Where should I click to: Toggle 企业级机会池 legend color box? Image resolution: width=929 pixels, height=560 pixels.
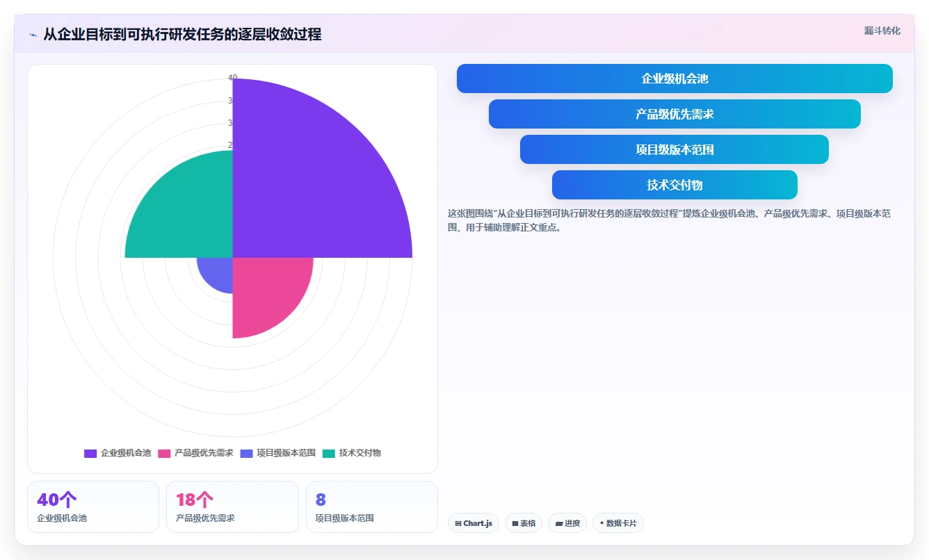(90, 453)
